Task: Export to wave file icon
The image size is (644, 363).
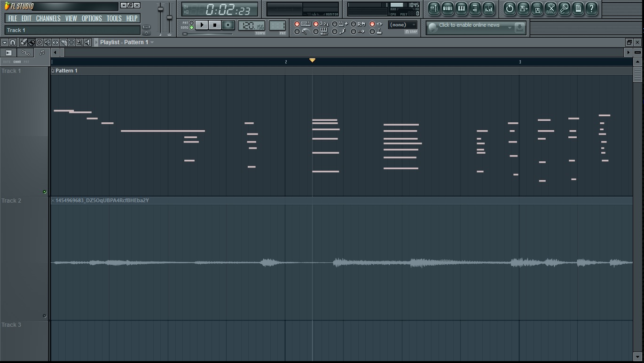Action: (x=537, y=8)
